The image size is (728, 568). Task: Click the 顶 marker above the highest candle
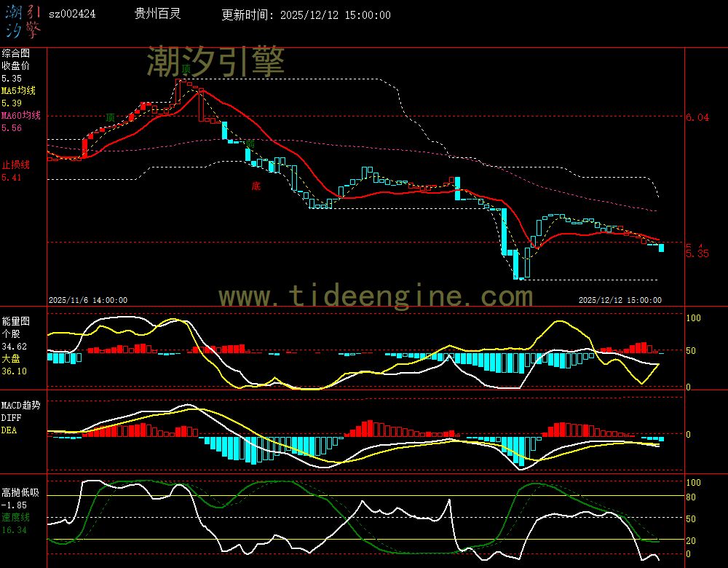(186, 69)
